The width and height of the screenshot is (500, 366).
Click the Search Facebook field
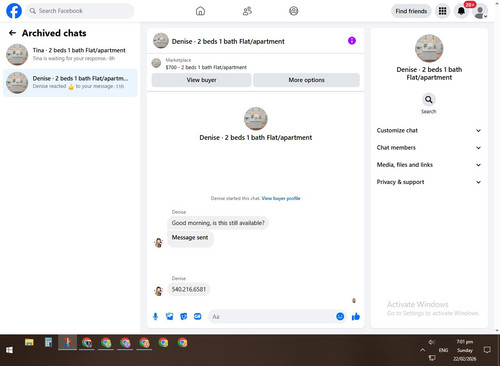pyautogui.click(x=80, y=11)
